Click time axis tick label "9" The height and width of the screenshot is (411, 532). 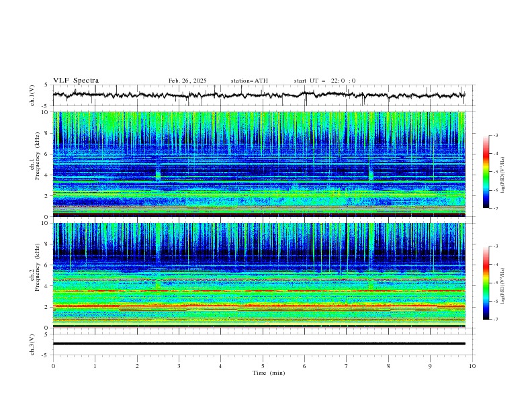point(430,366)
